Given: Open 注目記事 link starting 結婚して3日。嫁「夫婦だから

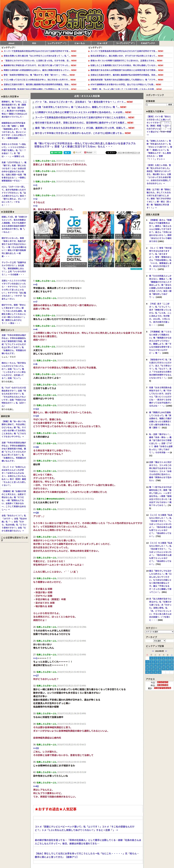Looking at the screenshot, I should [14, 224].
